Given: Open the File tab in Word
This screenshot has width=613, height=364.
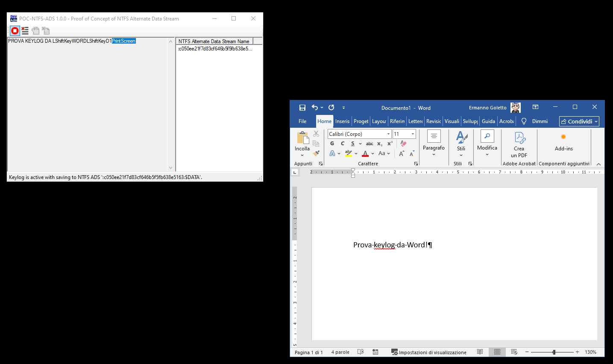Looking at the screenshot, I should point(302,121).
